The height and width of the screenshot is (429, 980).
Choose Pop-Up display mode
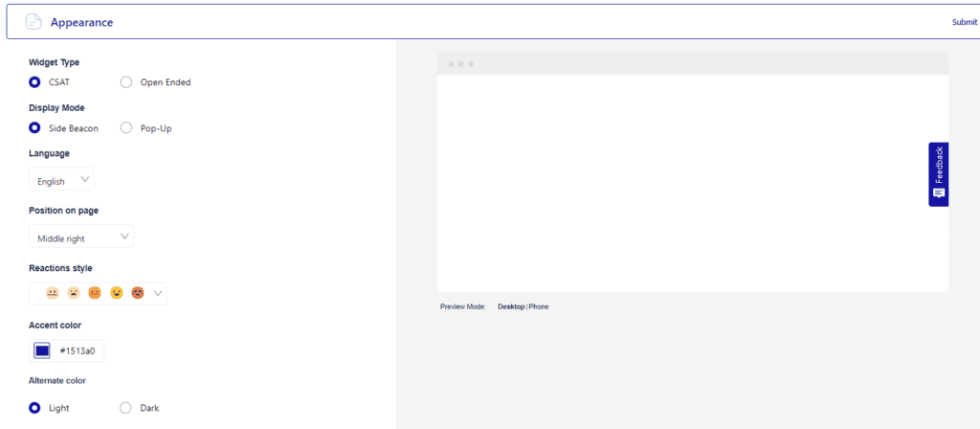(126, 128)
